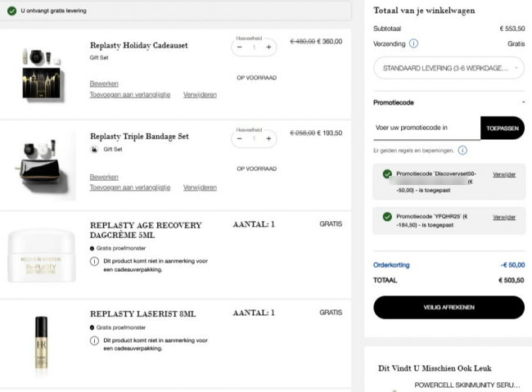Click the Orderkorting label
This screenshot has width=532, height=392.
click(391, 265)
